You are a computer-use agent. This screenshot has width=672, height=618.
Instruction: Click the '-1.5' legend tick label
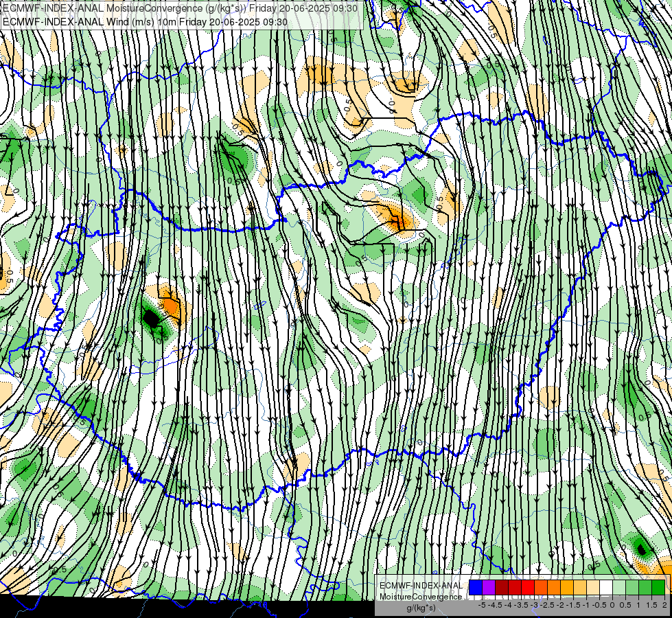point(573,605)
